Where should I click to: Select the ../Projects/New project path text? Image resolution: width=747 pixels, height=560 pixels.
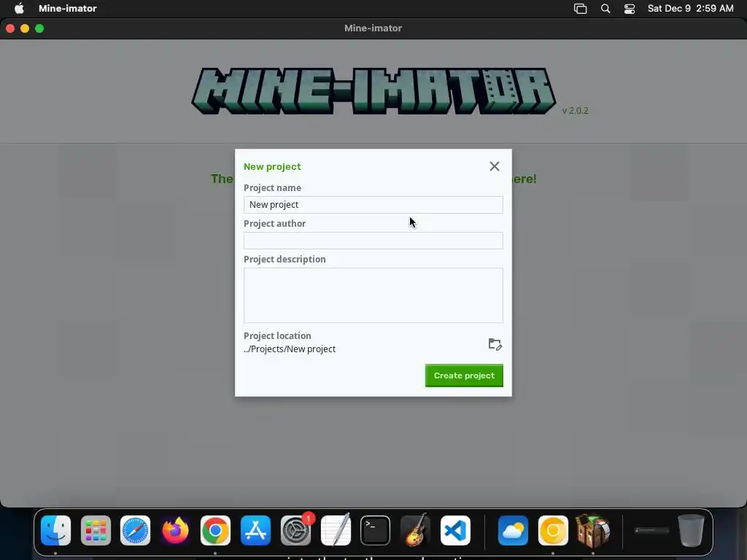(290, 349)
